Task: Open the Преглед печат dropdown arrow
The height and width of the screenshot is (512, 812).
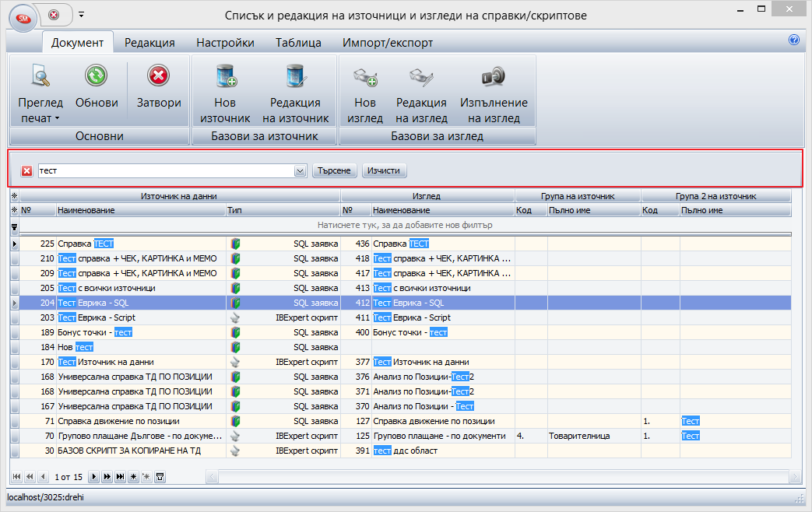Action: tap(57, 118)
